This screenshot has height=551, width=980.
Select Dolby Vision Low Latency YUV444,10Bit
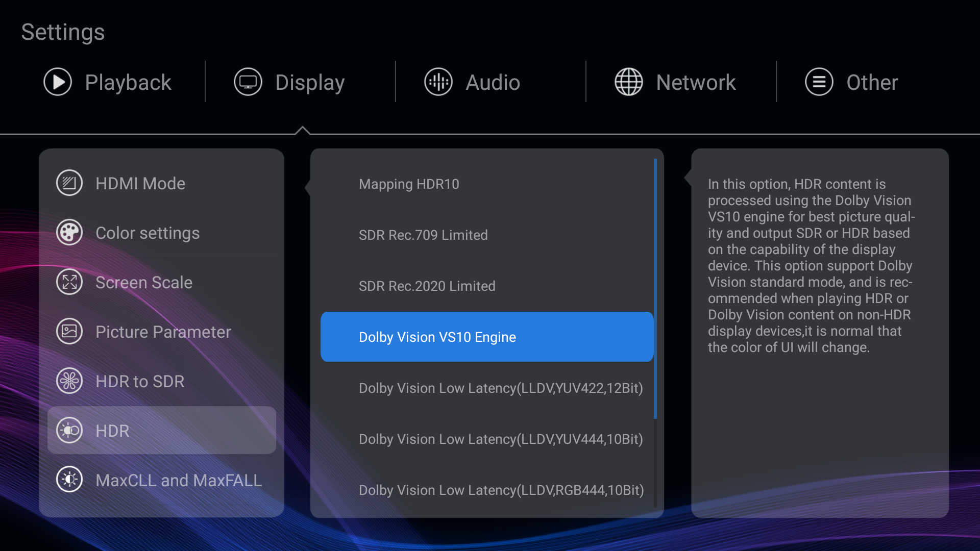click(x=487, y=439)
